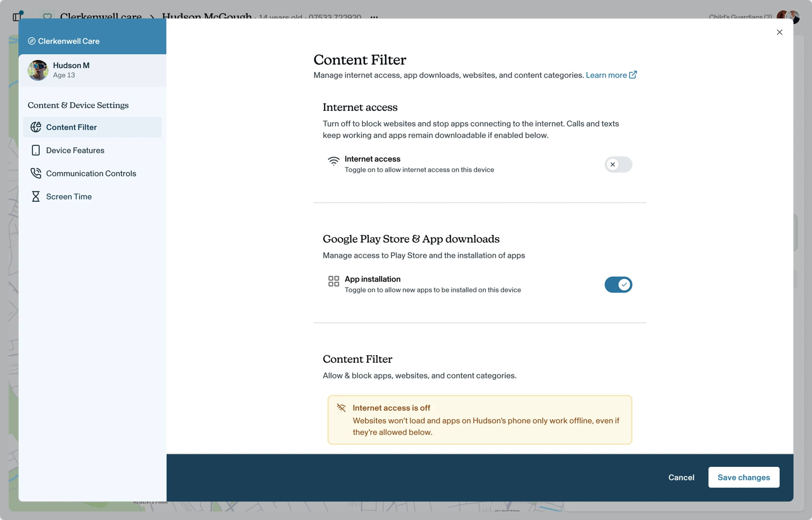812x520 pixels.
Task: Click the Internet access is off warning
Action: (x=480, y=420)
